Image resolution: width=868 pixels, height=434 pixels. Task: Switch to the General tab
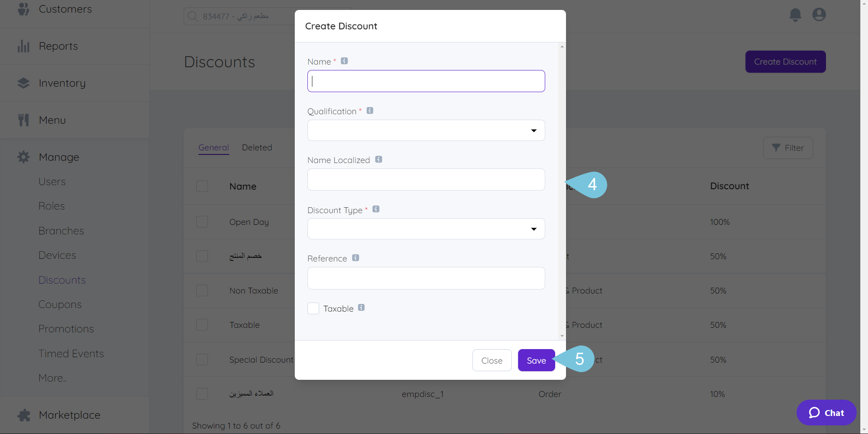(x=214, y=148)
